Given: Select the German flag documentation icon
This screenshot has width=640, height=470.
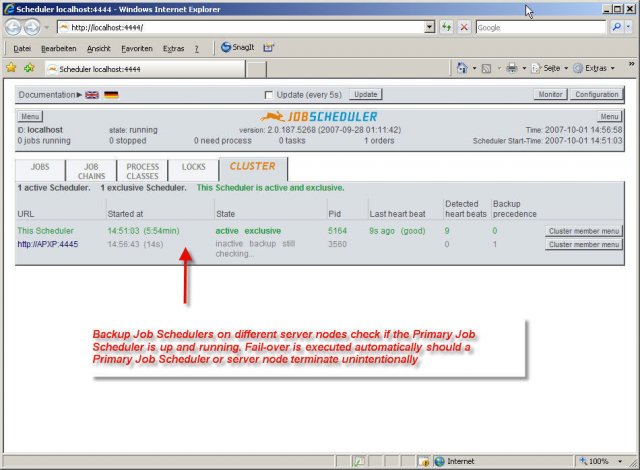Looking at the screenshot, I should tap(110, 95).
